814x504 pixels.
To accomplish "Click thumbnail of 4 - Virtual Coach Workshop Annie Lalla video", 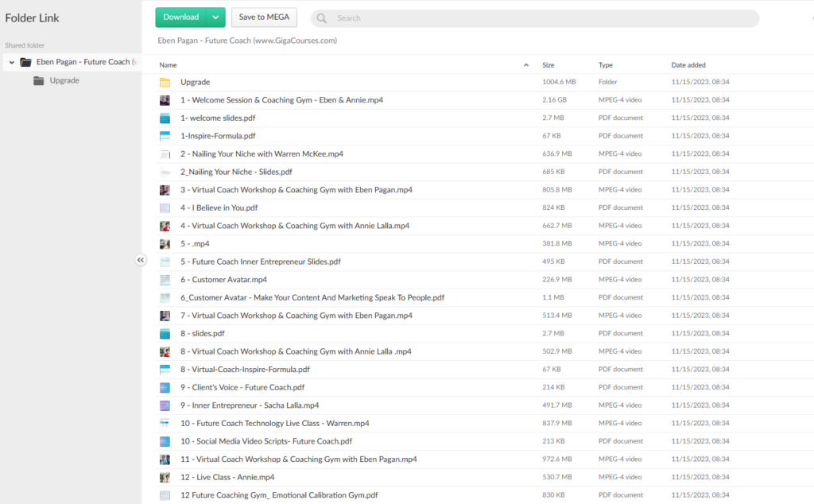I will [165, 226].
